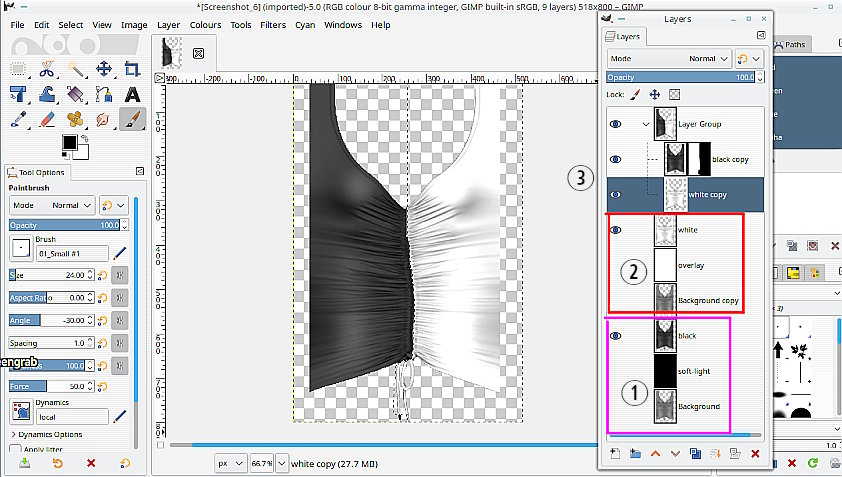
Task: Select the overlay layer
Action: pos(691,265)
